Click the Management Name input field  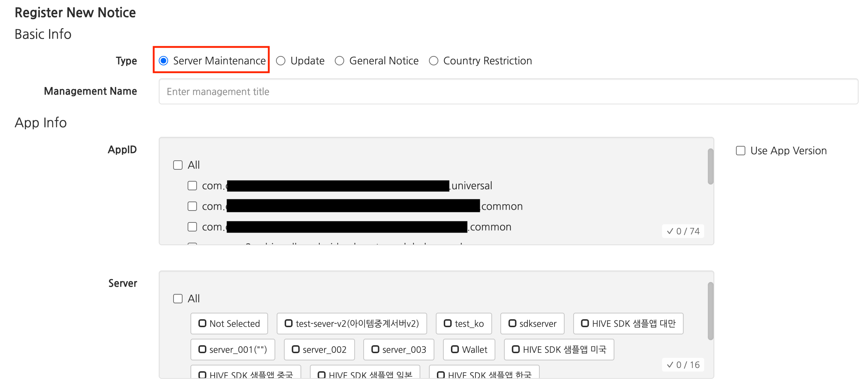pyautogui.click(x=508, y=92)
